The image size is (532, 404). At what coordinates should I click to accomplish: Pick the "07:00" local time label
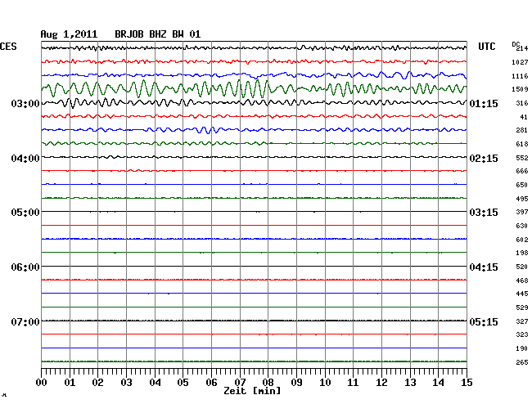25,321
